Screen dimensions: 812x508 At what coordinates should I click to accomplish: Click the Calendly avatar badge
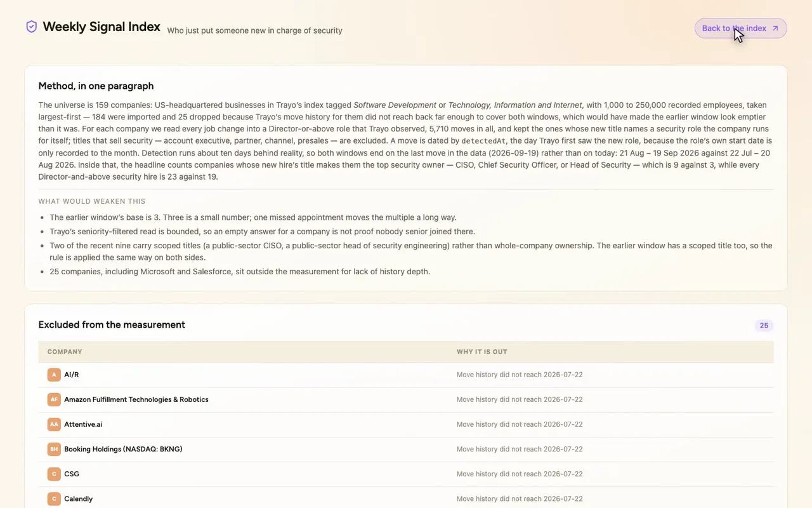coord(54,498)
